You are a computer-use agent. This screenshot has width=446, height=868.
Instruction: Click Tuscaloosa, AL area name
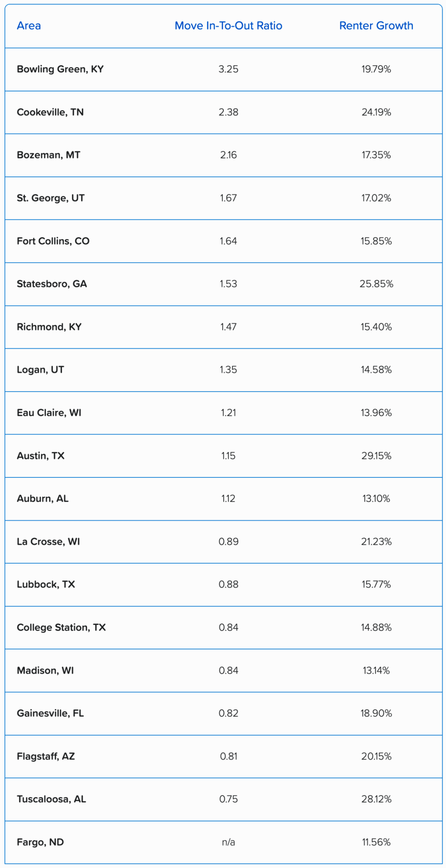(x=51, y=799)
